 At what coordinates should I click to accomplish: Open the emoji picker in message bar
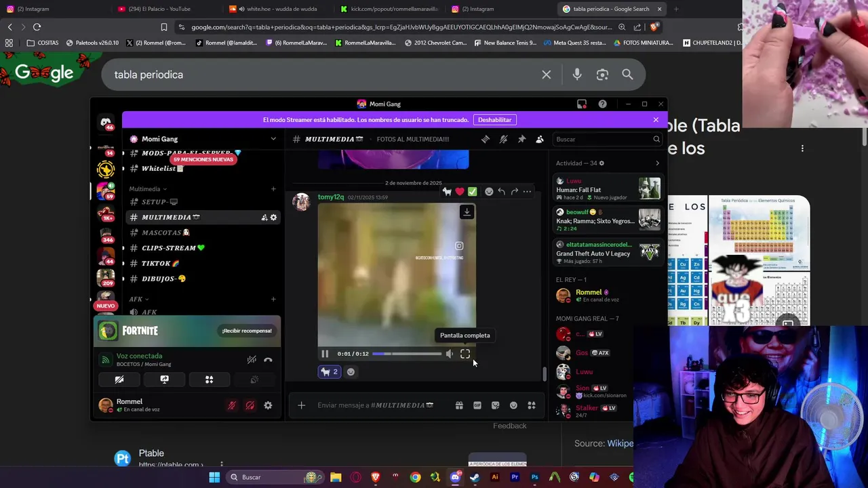(513, 405)
